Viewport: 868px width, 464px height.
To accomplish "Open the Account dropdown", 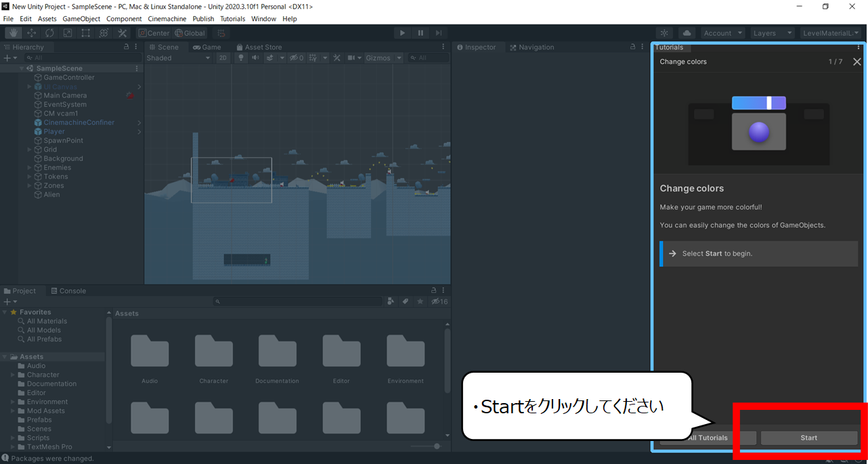I will 722,33.
